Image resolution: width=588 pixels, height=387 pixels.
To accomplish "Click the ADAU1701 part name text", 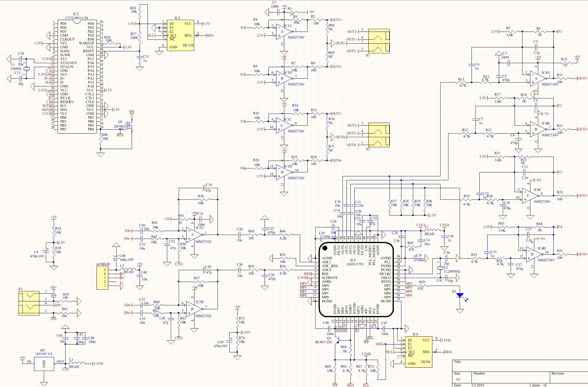I will pyautogui.click(x=355, y=264).
